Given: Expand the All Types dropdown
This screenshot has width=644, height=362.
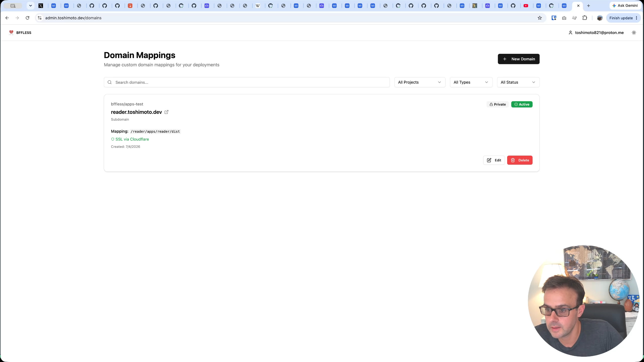Looking at the screenshot, I should coord(471,82).
